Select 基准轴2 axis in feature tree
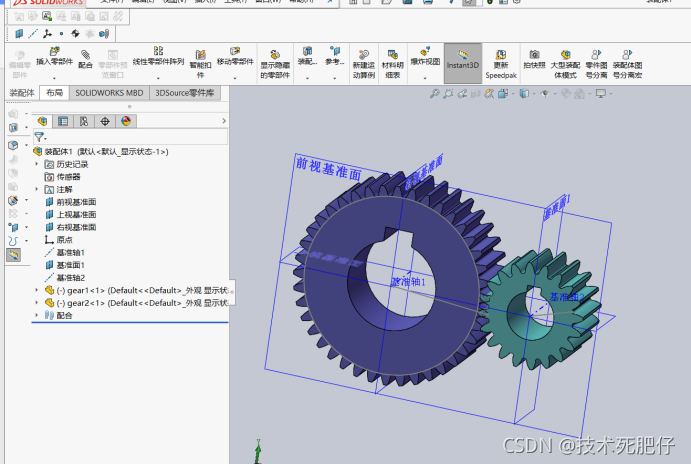Screen dimensions: 691x464 tap(65, 278)
